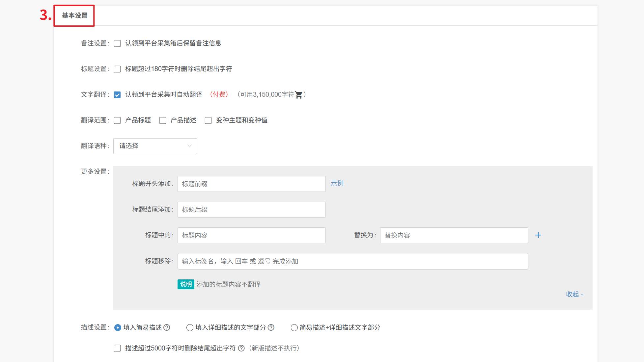Select 填入详细描述的文字部分 radio option
The height and width of the screenshot is (362, 644).
(190, 327)
